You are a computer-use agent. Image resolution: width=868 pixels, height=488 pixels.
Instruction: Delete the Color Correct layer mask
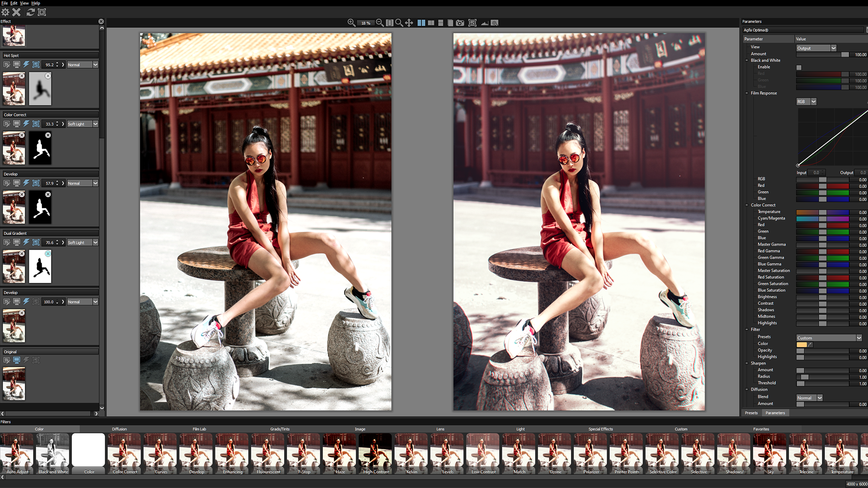pyautogui.click(x=48, y=135)
